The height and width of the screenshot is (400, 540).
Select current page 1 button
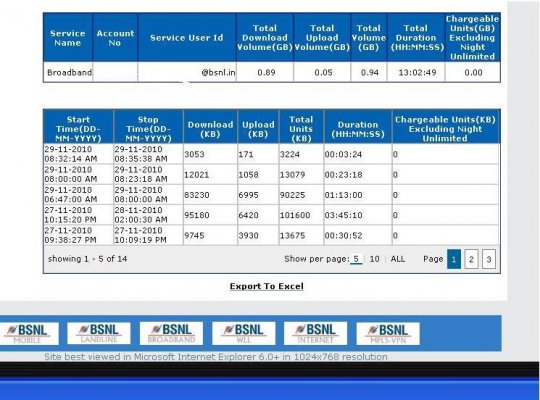point(454,259)
